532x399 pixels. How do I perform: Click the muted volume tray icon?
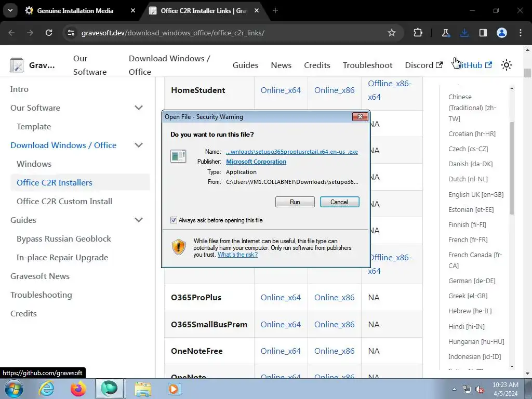pyautogui.click(x=480, y=389)
